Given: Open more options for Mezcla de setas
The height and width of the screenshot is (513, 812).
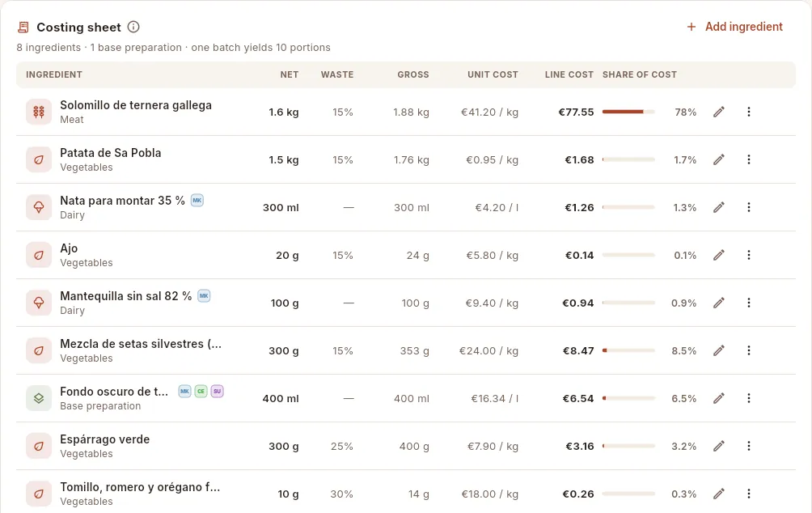Looking at the screenshot, I should tap(749, 351).
